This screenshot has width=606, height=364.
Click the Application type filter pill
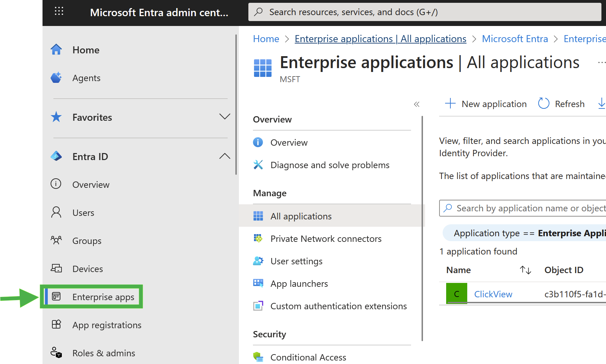(x=524, y=233)
